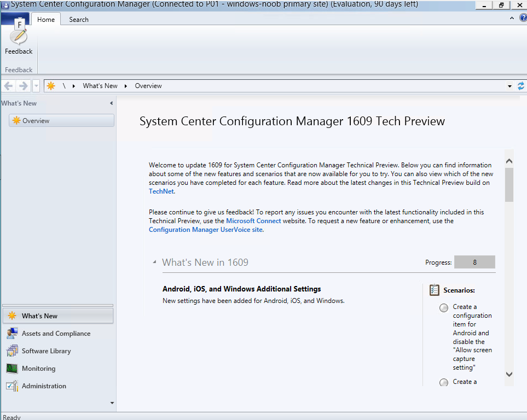The height and width of the screenshot is (420, 527).
Task: Click the content pane scroll up arrow
Action: [x=509, y=161]
